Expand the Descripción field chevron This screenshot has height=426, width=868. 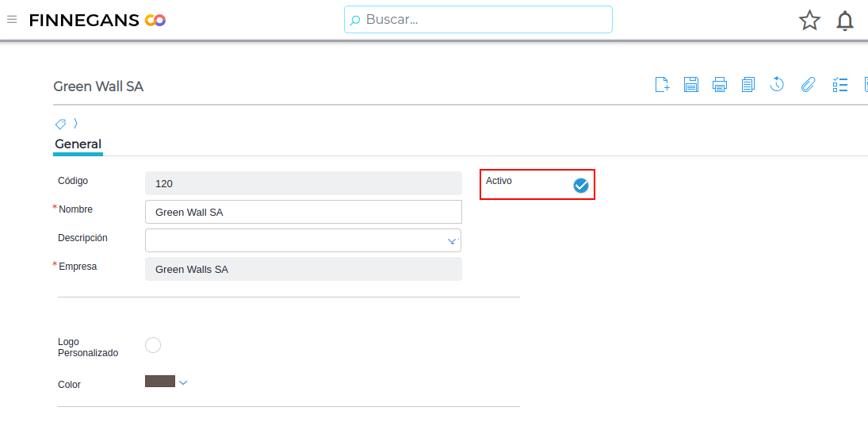point(453,241)
